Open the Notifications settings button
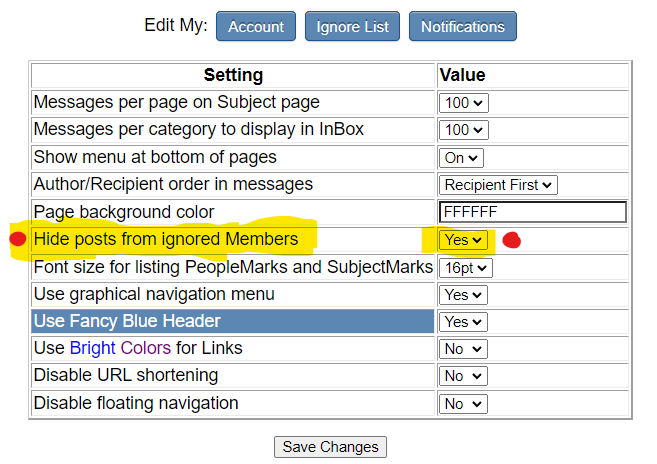657x464 pixels. pyautogui.click(x=463, y=26)
